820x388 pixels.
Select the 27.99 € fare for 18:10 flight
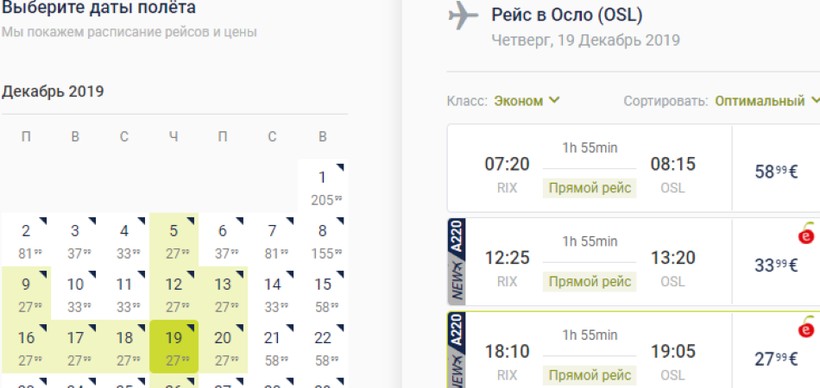pyautogui.click(x=776, y=359)
